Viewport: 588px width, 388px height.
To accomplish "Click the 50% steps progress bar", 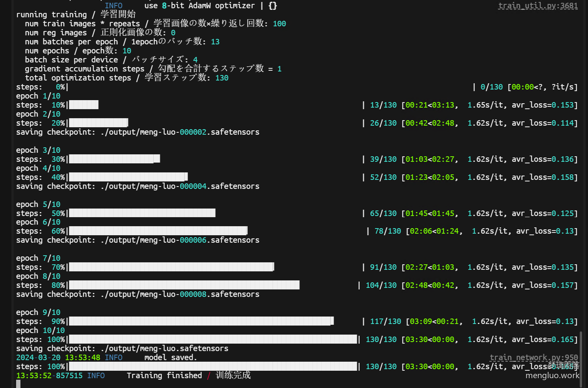I will [142, 213].
